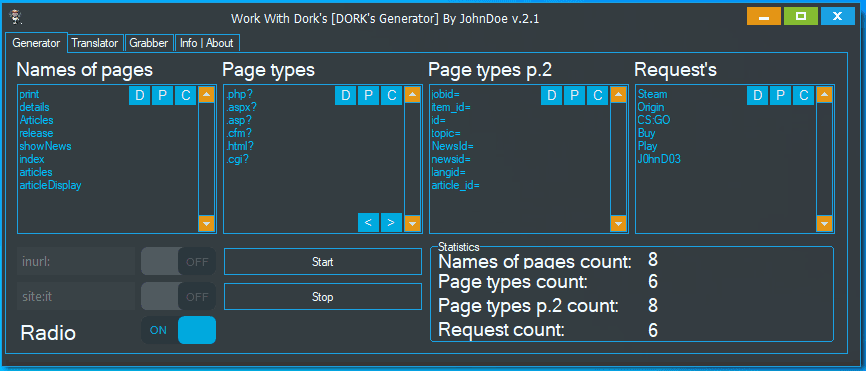This screenshot has height=371, width=866.
Task: Toggle the inurl: OFF switch
Action: [178, 261]
